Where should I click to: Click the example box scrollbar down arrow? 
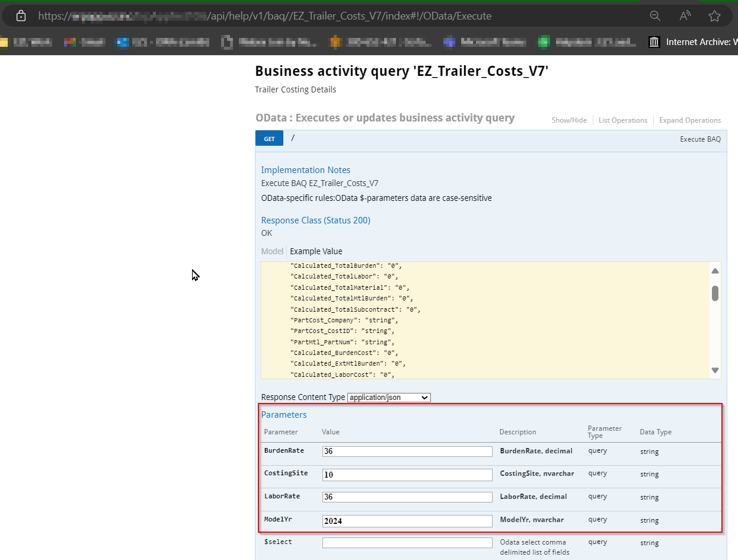[x=715, y=370]
